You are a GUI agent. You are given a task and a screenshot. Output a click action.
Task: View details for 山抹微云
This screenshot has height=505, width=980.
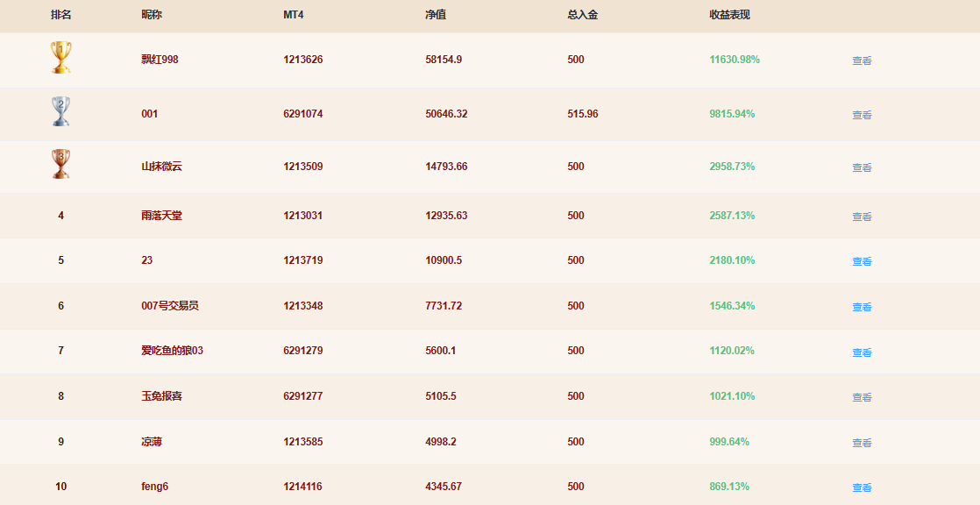point(862,167)
